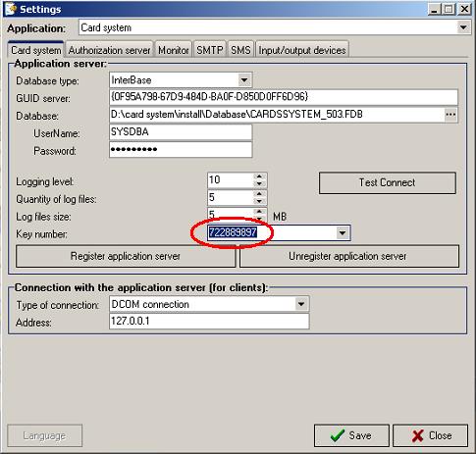Click the Test Connect button
The height and width of the screenshot is (454, 476).
tap(388, 182)
